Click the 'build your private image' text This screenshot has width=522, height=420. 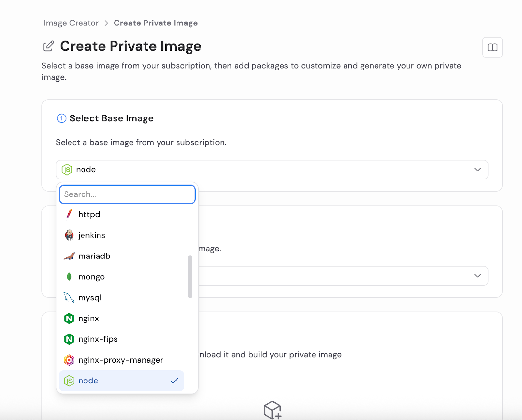coord(295,355)
